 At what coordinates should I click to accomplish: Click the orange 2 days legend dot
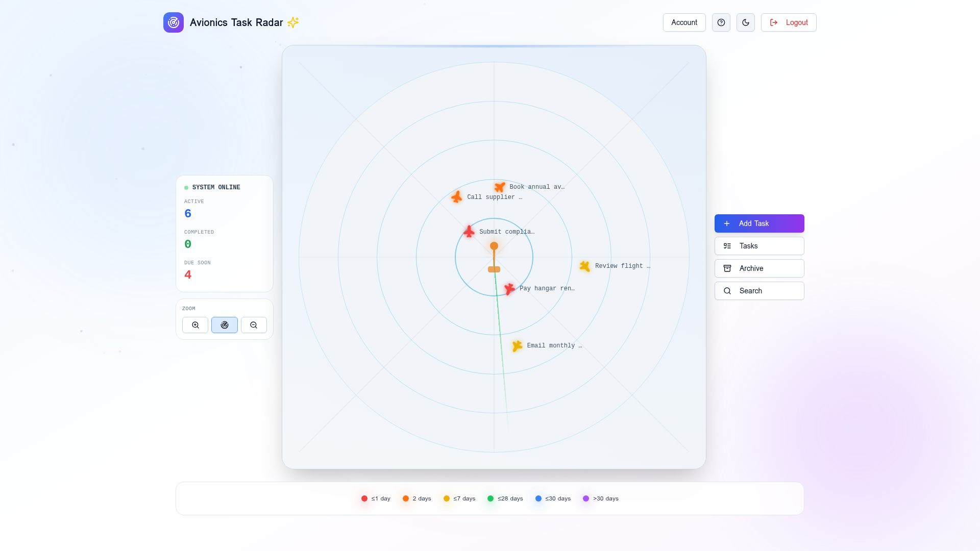pos(406,498)
